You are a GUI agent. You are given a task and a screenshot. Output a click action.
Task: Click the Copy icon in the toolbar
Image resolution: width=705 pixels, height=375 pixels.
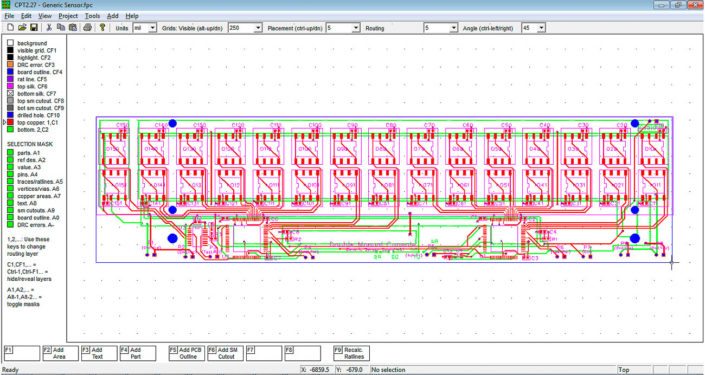pos(61,27)
